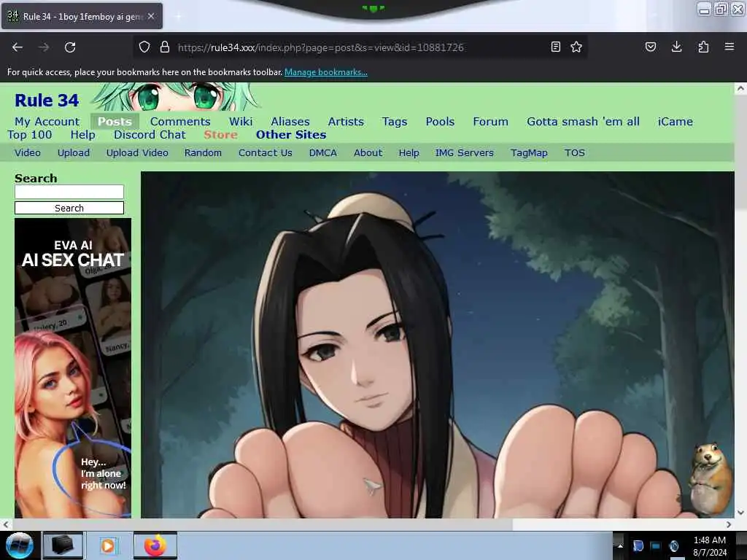747x560 pixels.
Task: Open the downloads panel
Action: click(x=676, y=47)
